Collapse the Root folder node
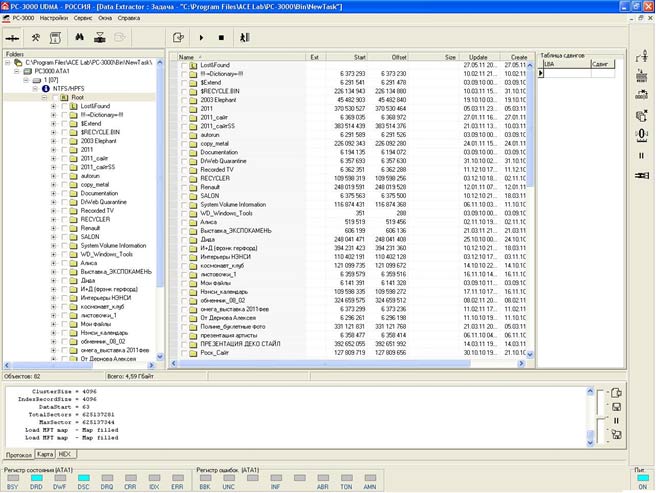 point(44,98)
